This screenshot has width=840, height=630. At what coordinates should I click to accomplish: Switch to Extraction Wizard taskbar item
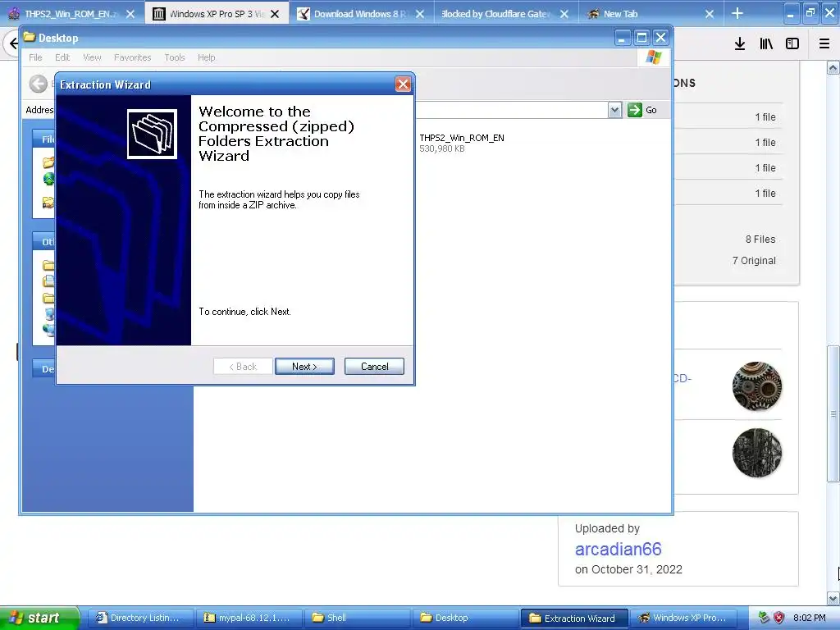point(573,618)
